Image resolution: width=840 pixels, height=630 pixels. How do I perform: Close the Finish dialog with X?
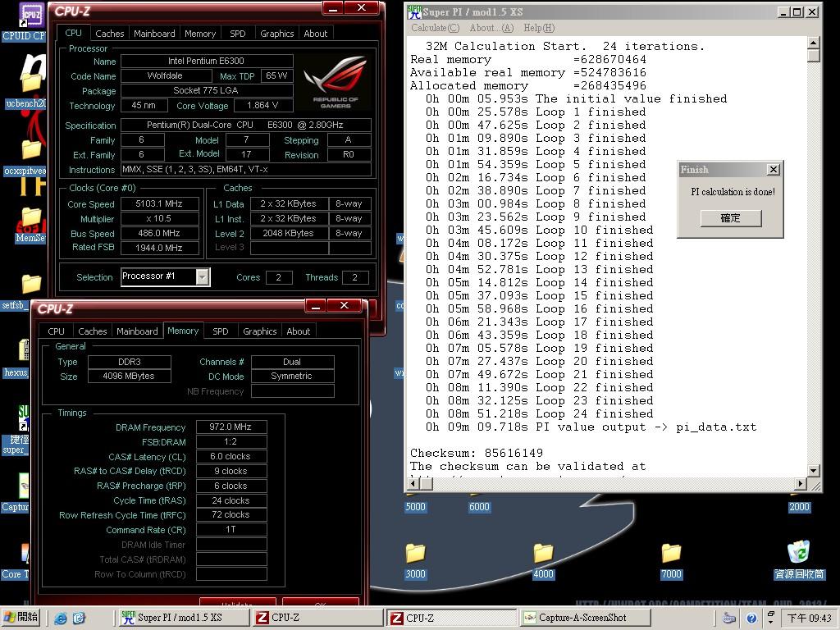(x=773, y=170)
